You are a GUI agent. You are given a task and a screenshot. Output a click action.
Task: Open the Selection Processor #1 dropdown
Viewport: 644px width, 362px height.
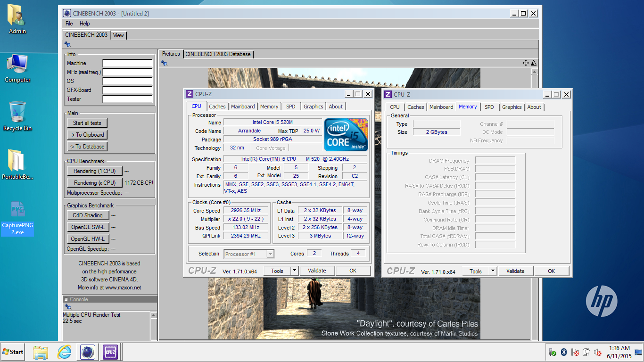[249, 254]
